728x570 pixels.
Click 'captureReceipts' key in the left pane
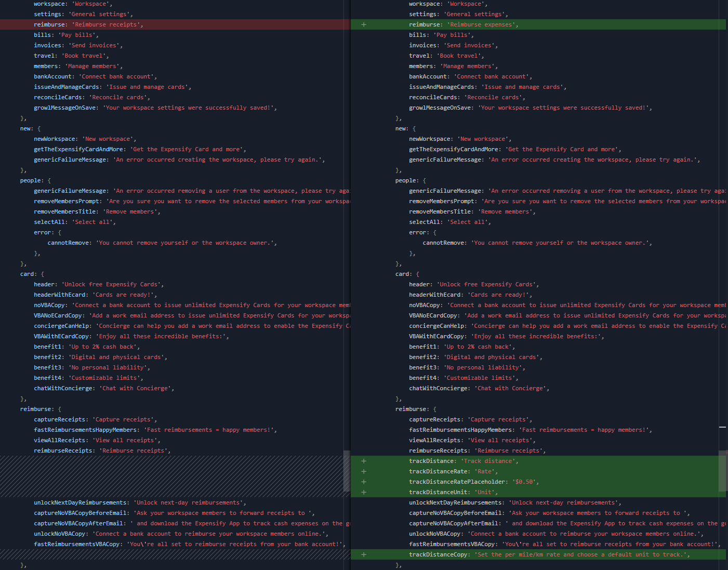[x=60, y=419]
